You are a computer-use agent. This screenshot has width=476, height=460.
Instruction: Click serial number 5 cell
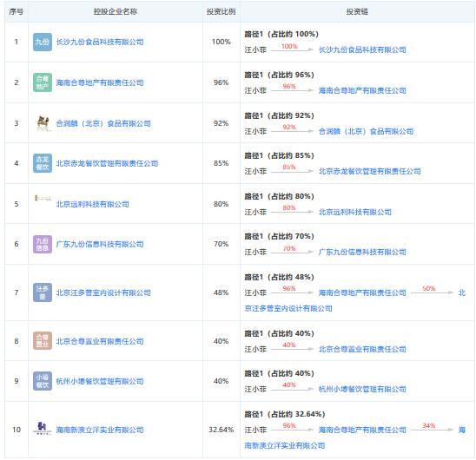17,204
